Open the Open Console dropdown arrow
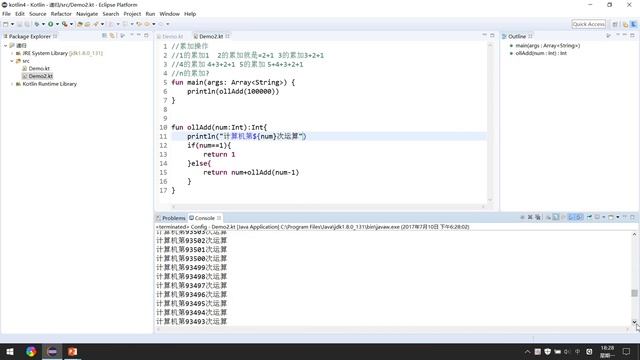Image resolution: width=640 pixels, height=360 pixels. coord(618,217)
